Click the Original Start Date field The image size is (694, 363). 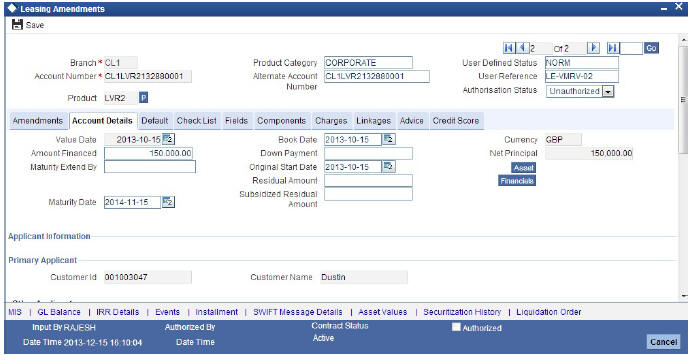click(353, 167)
